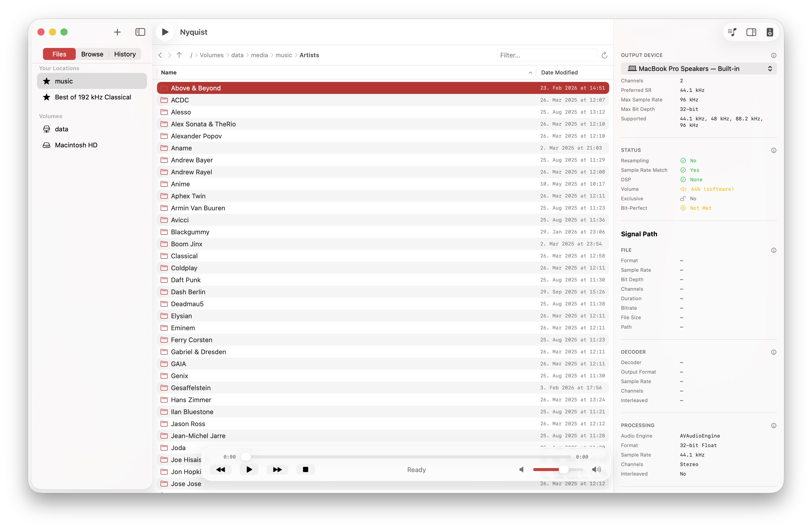Select the Armin Van Buuren folder
Screen dimensions: 812x530
tap(383, 208)
